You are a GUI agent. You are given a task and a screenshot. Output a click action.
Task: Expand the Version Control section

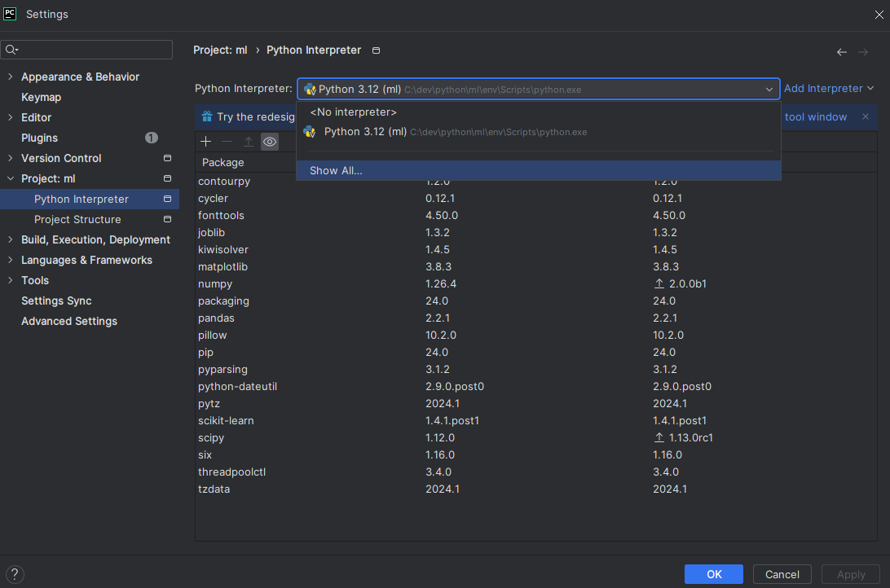[x=11, y=158]
